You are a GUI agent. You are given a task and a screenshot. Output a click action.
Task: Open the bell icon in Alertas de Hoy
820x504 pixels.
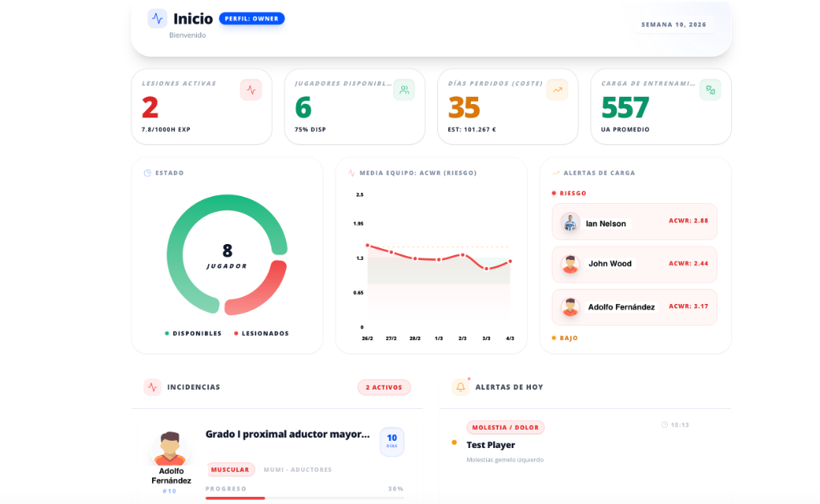click(x=459, y=386)
